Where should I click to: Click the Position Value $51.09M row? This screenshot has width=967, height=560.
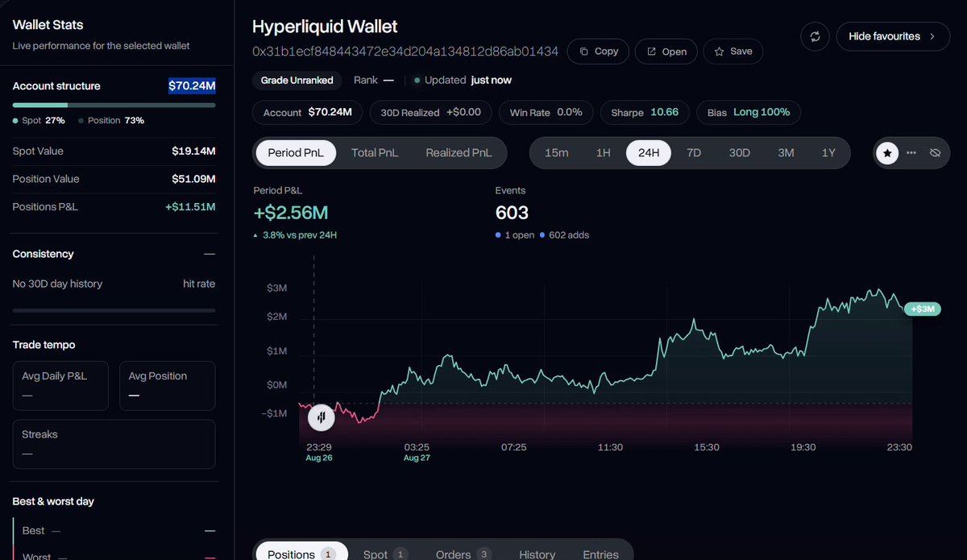pyautogui.click(x=114, y=179)
